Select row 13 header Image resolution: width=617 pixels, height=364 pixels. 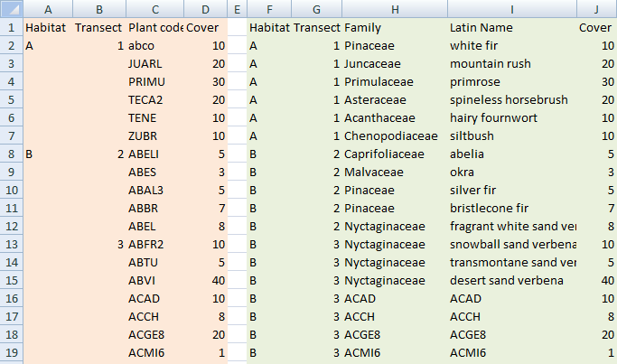click(12, 245)
